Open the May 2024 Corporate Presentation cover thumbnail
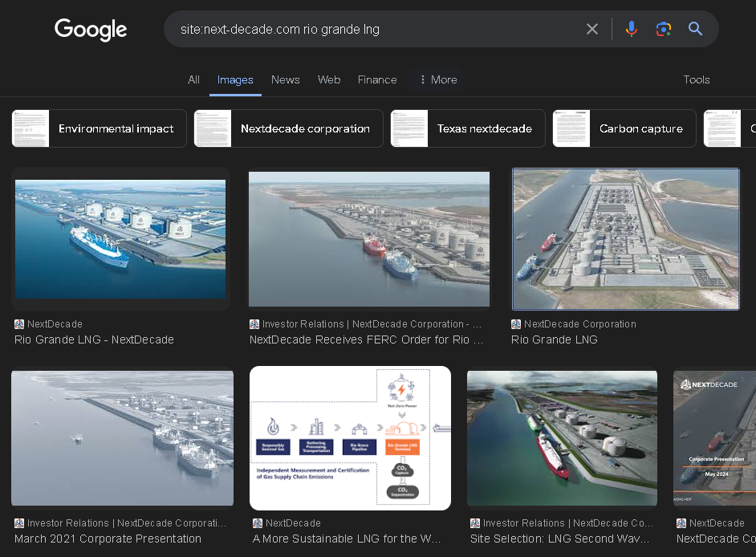Viewport: 756px width, 557px height. (714, 438)
